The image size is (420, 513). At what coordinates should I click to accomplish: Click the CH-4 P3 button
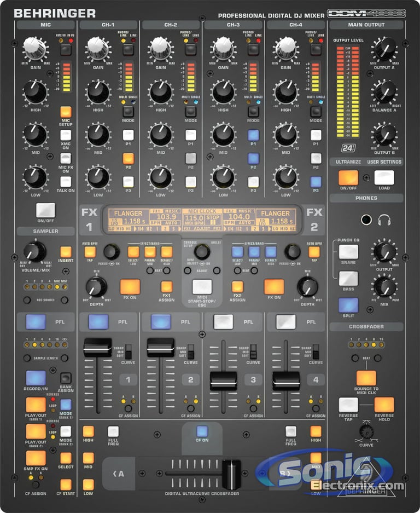pyautogui.click(x=316, y=182)
